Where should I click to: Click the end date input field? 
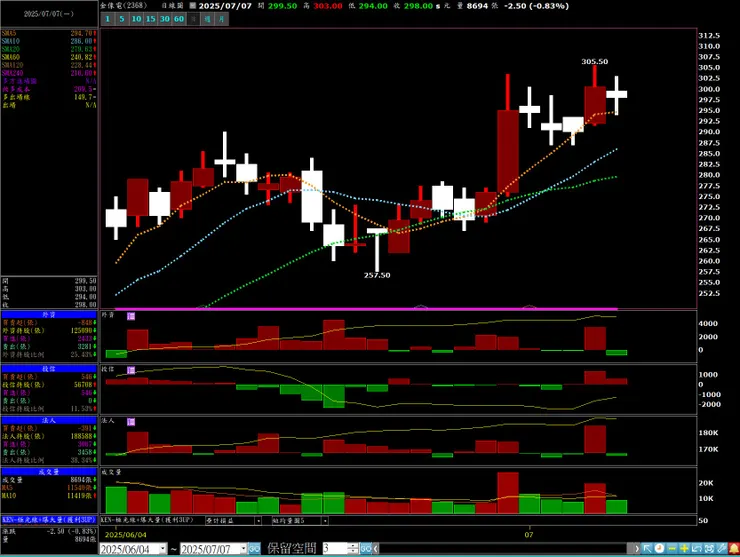(x=210, y=549)
